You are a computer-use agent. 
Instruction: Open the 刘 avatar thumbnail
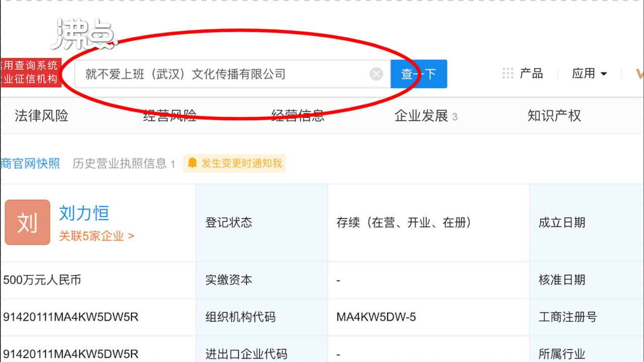(27, 222)
